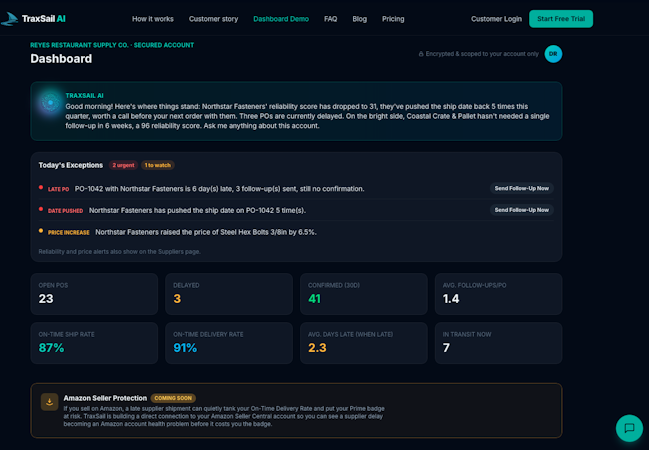Click the lock icon beside Encrypted text
The image size is (649, 450).
tap(421, 54)
